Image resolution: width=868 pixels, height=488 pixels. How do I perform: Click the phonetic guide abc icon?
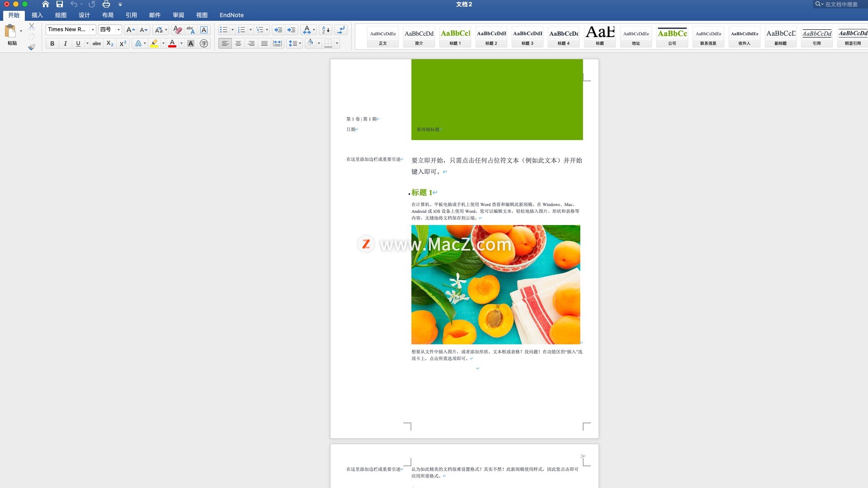190,30
